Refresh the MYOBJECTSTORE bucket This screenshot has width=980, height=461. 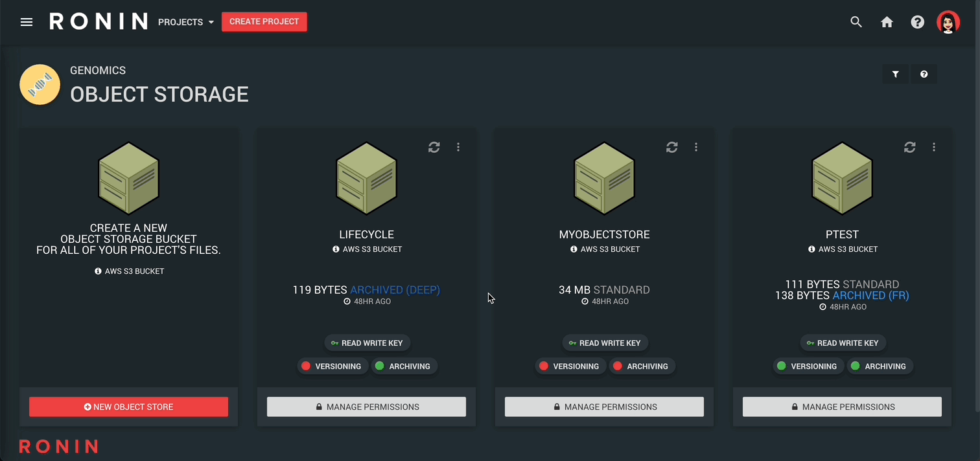(672, 147)
